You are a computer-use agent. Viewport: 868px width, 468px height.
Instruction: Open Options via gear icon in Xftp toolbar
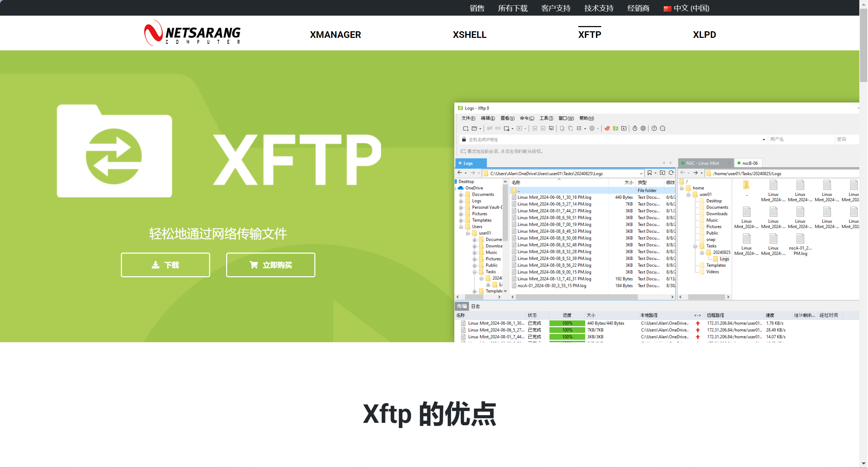point(643,129)
